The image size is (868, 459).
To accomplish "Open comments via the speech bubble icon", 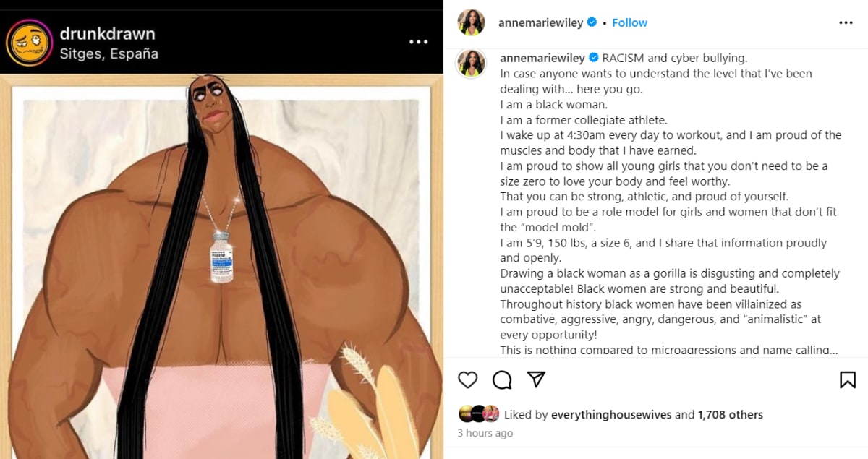I will point(501,379).
